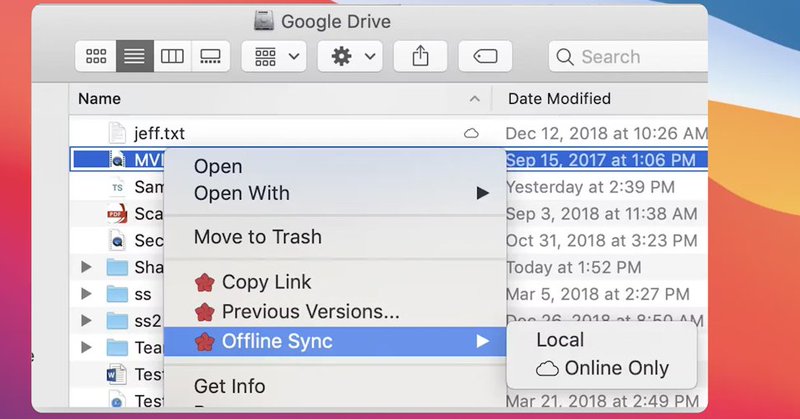
Task: Click the Word document icon for Tes row
Action: click(117, 375)
